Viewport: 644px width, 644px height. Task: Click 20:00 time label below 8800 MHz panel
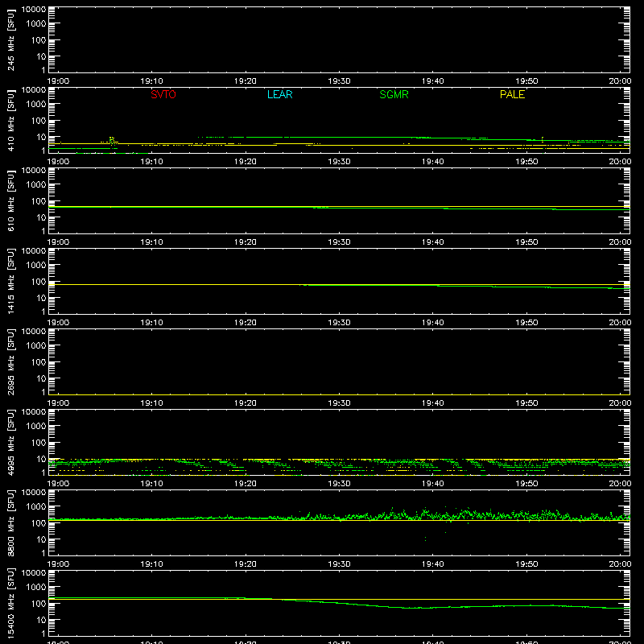[620, 564]
